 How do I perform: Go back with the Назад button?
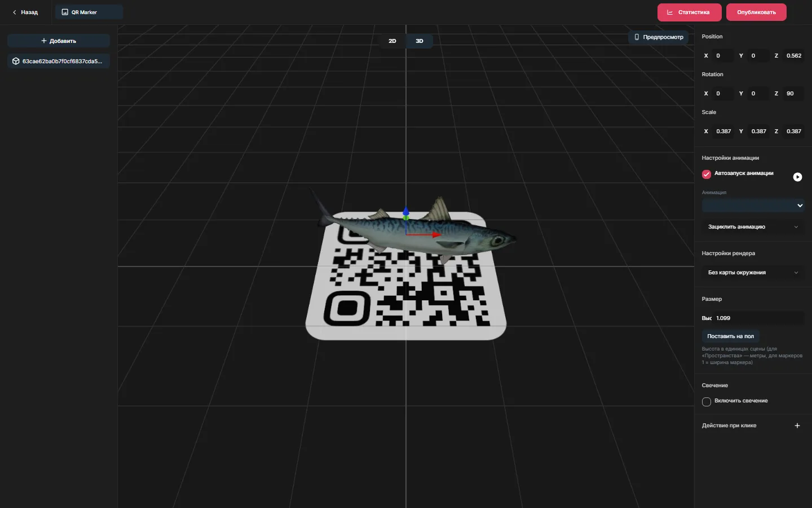pyautogui.click(x=25, y=12)
